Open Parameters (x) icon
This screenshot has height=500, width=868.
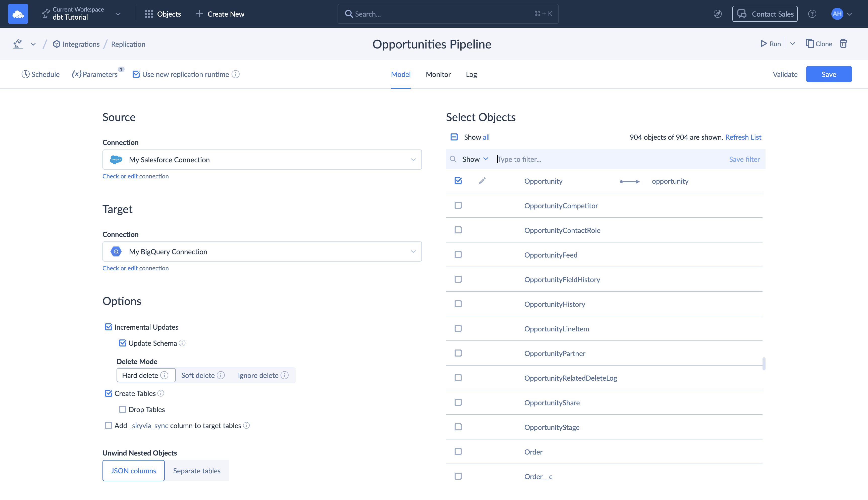77,74
